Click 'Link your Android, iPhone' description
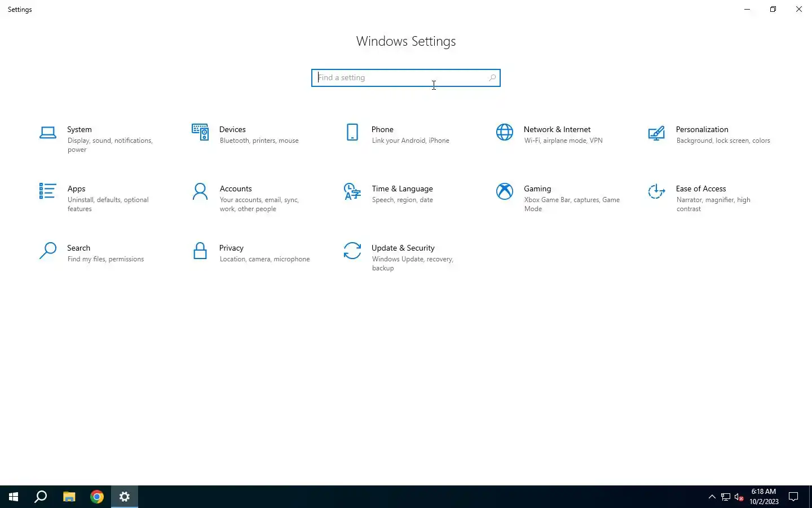812x508 pixels. [411, 141]
